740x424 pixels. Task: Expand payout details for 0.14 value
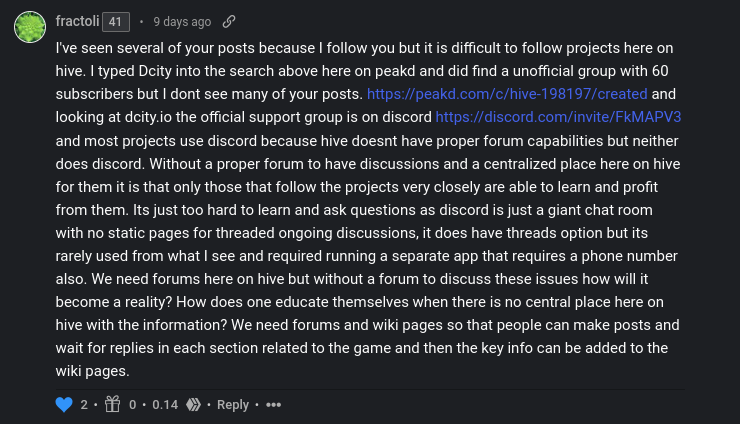pos(165,405)
